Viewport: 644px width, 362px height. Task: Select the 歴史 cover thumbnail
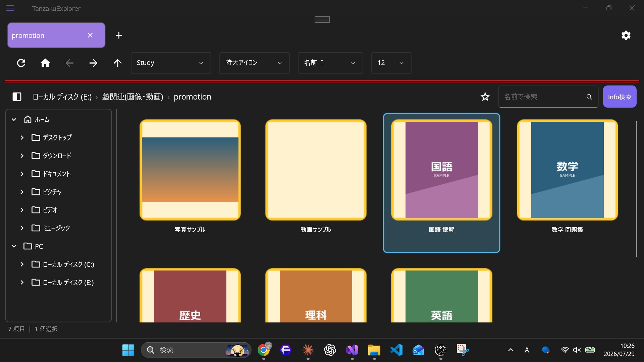190,296
